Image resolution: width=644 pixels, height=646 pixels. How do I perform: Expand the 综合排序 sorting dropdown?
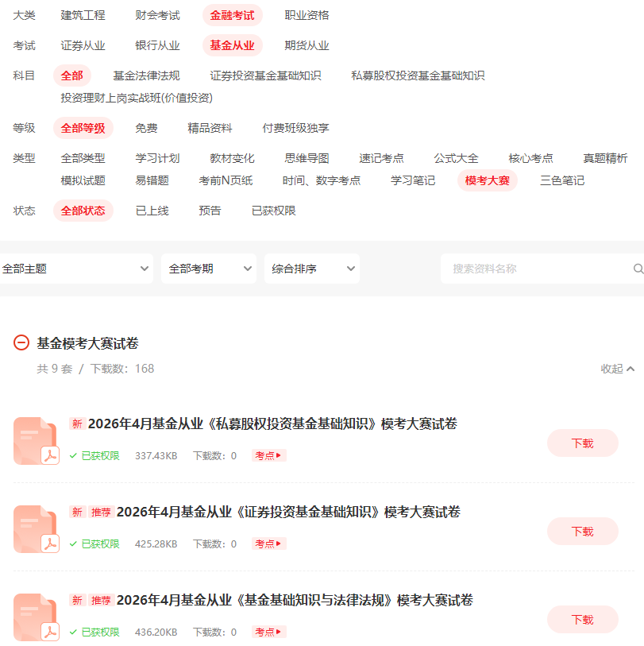pyautogui.click(x=311, y=269)
